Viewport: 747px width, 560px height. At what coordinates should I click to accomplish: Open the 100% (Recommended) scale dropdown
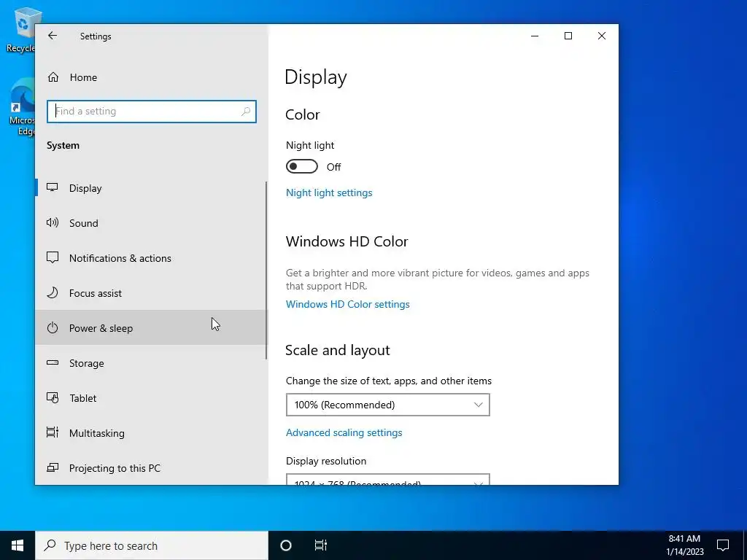click(x=388, y=405)
